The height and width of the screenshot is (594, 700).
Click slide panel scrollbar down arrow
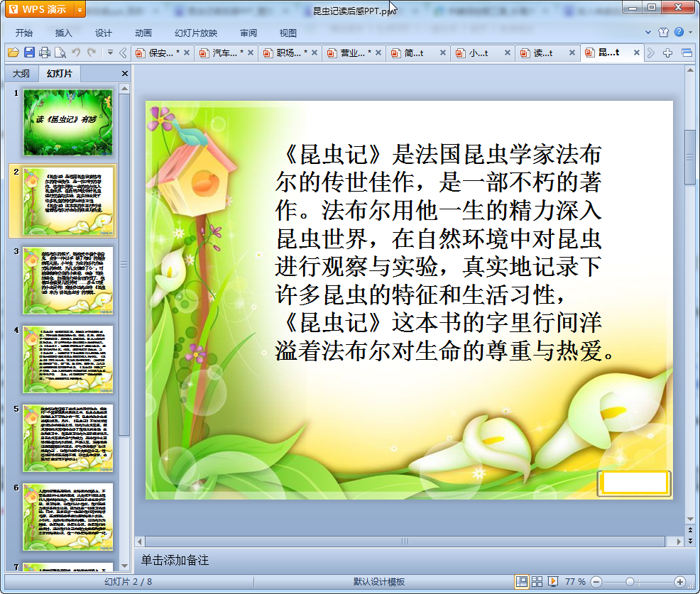pos(125,566)
